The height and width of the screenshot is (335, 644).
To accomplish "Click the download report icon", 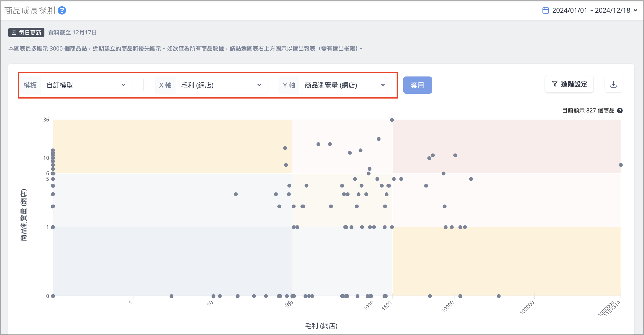I will 614,84.
